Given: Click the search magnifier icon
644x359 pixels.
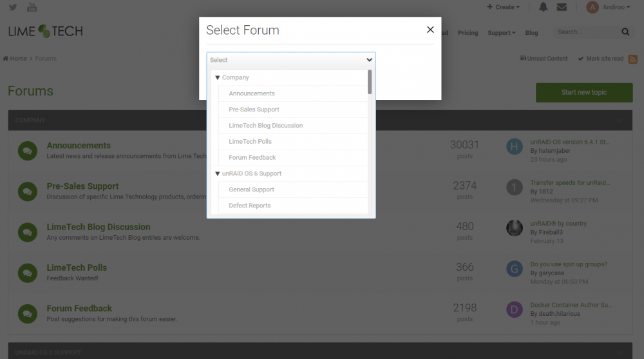Looking at the screenshot, I should pos(625,32).
